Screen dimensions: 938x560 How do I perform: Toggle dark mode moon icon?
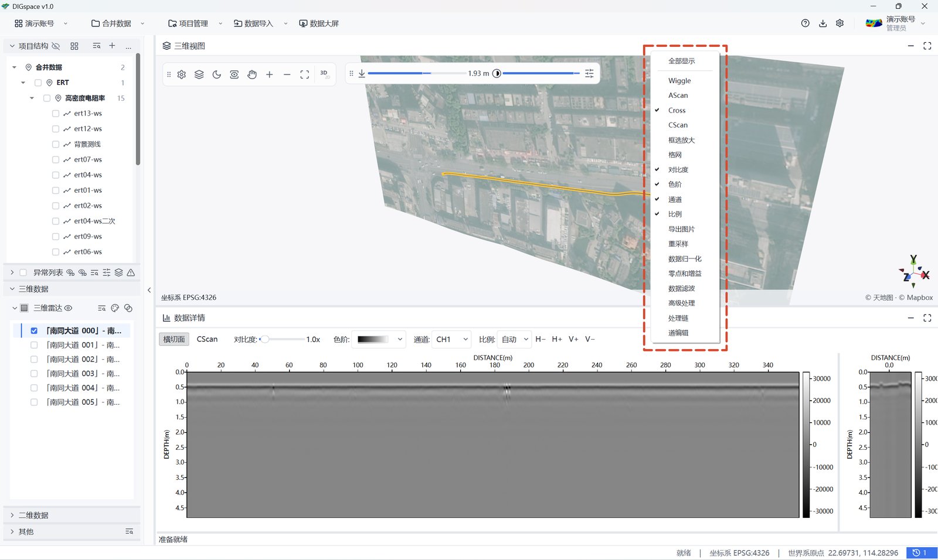pos(217,74)
